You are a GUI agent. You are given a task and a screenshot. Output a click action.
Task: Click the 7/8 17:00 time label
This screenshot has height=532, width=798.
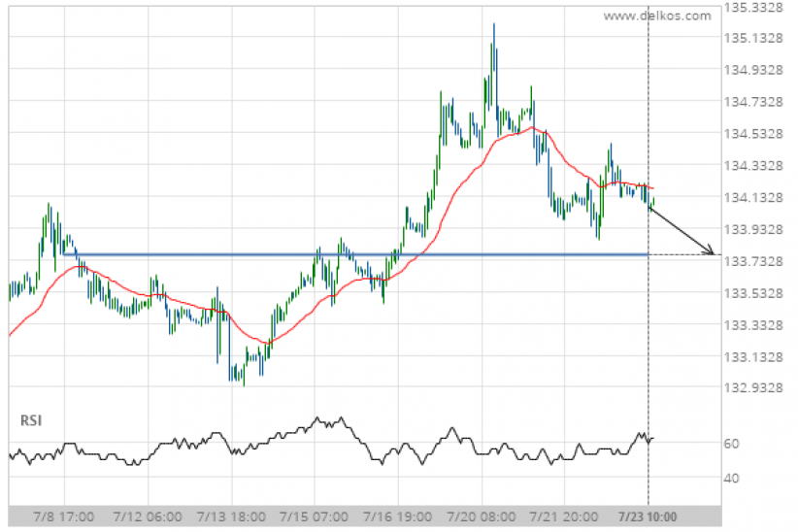[x=64, y=517]
